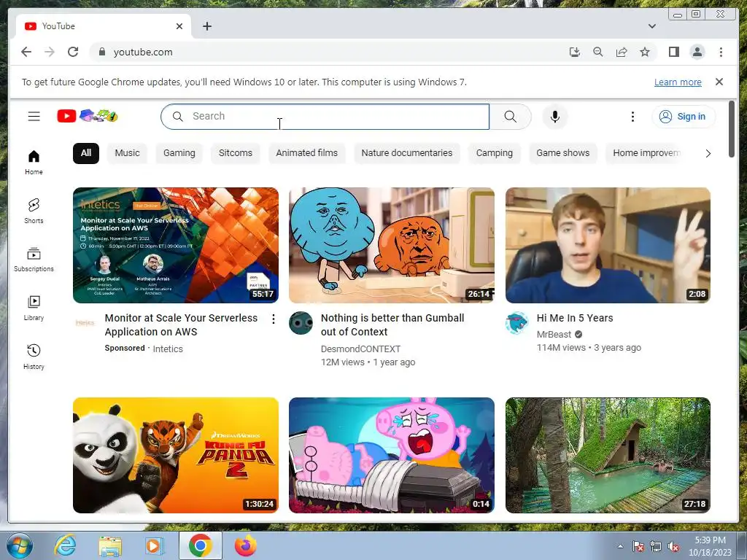747x560 pixels.
Task: Visit the DesmondCONTEXT channel name
Action: [360, 349]
